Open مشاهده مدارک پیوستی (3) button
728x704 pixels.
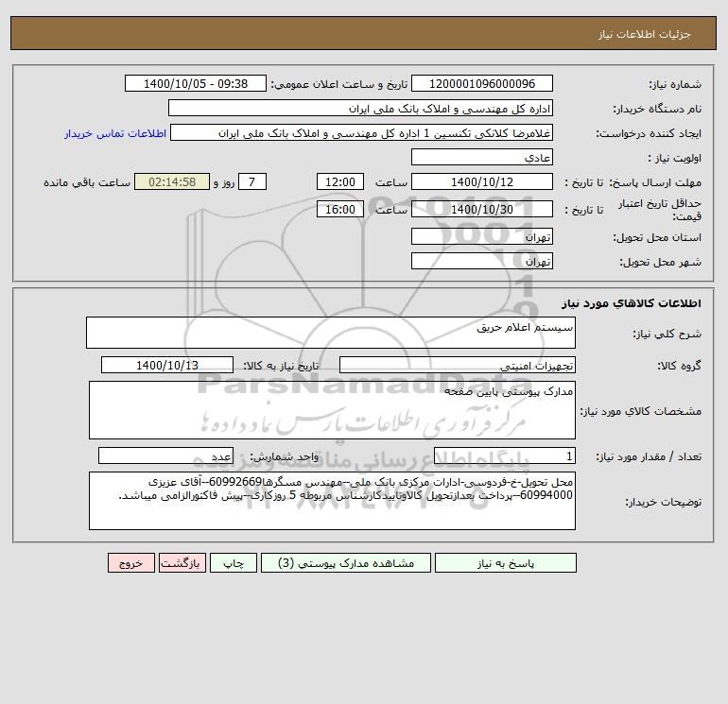(346, 563)
